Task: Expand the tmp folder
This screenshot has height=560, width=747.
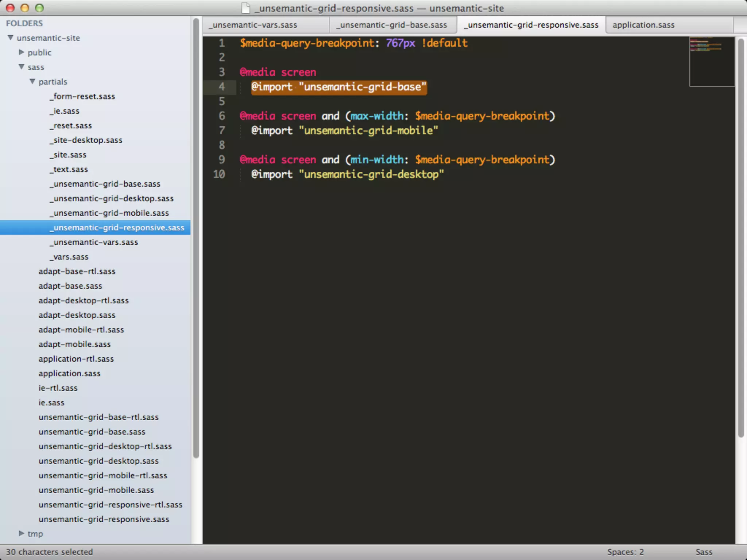Action: [x=21, y=533]
